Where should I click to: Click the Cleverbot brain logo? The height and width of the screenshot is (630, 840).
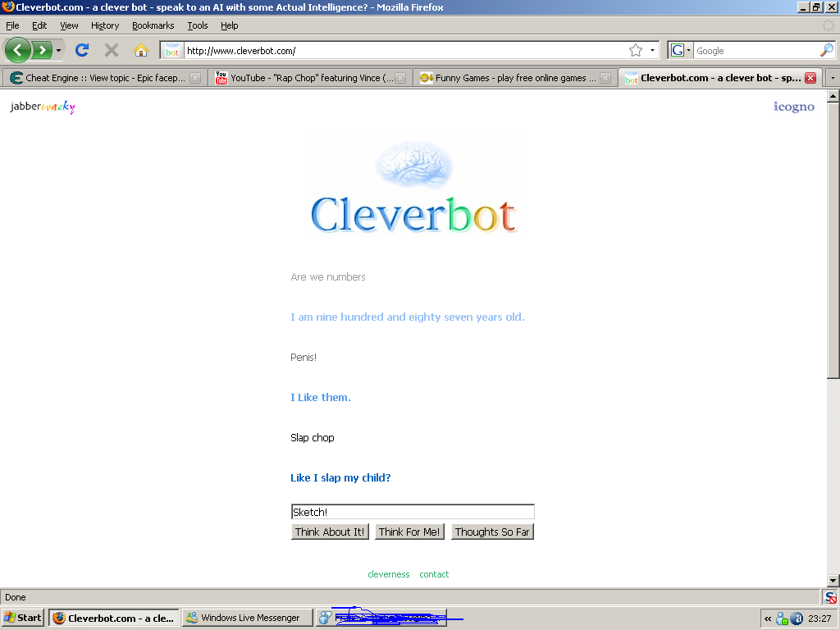(413, 188)
